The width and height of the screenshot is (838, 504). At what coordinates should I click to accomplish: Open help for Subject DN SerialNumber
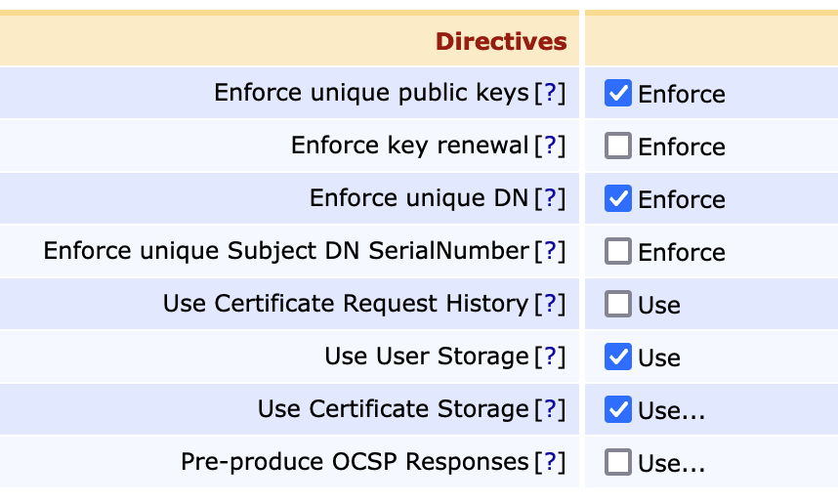point(550,252)
